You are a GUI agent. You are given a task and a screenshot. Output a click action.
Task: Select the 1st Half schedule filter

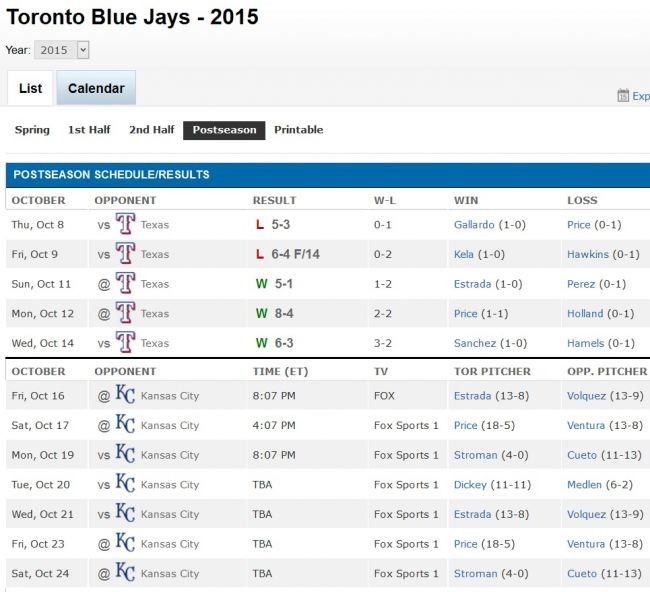89,130
